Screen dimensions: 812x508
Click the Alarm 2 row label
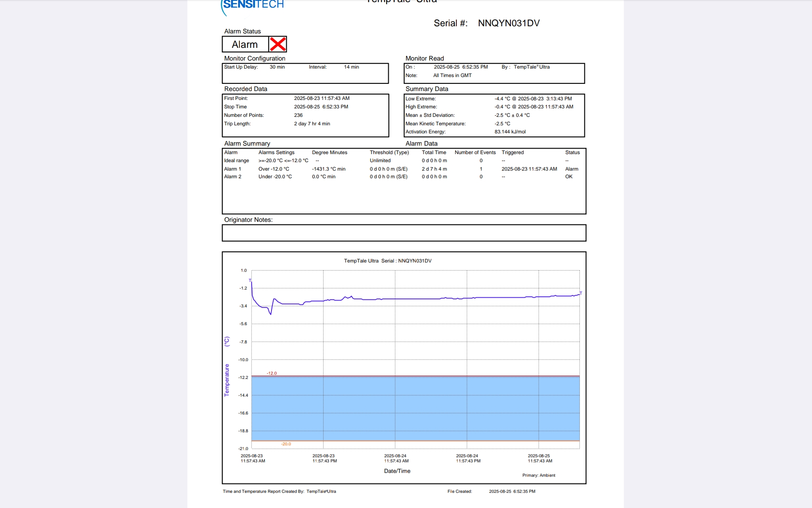(233, 177)
